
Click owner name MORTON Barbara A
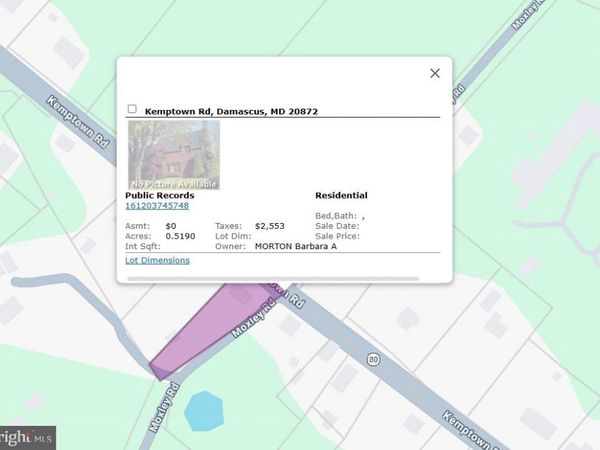pyautogui.click(x=296, y=246)
